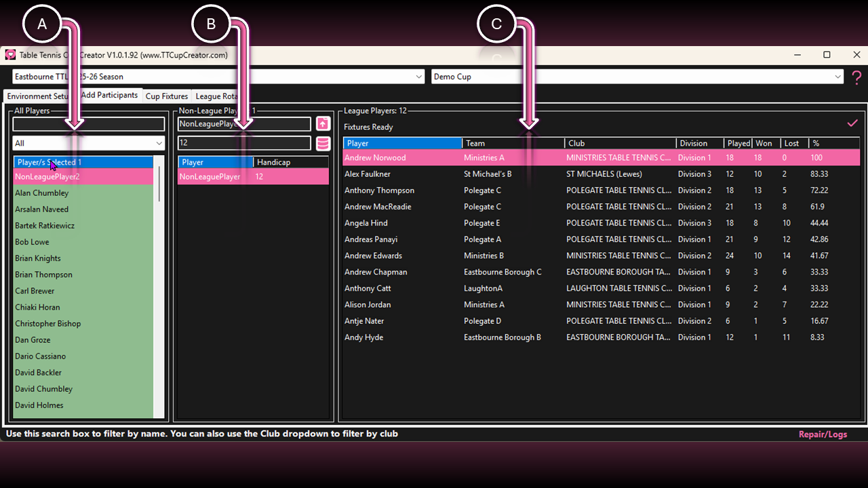Select Bartek Ratkiewicz in All Players list
Viewport: 868px width, 488px height.
pos(83,226)
